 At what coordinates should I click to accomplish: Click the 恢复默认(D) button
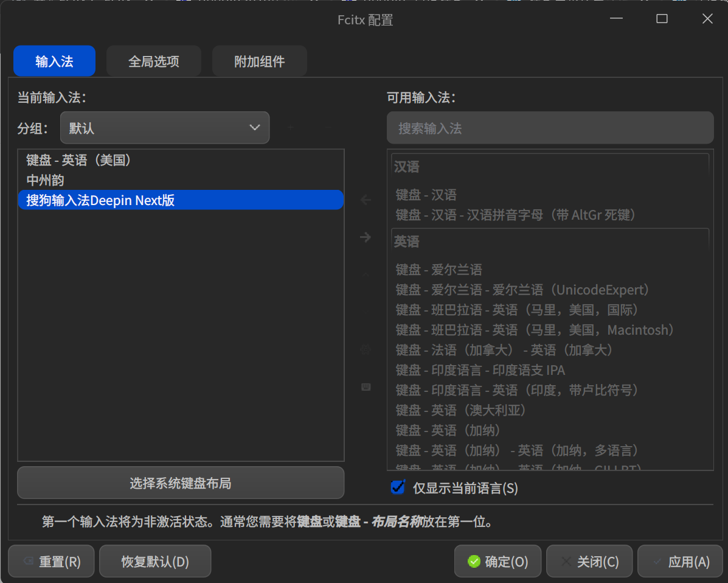(x=155, y=562)
